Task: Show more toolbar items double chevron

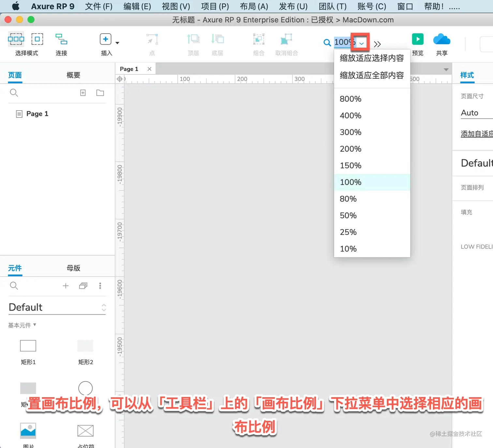Action: pyautogui.click(x=377, y=44)
